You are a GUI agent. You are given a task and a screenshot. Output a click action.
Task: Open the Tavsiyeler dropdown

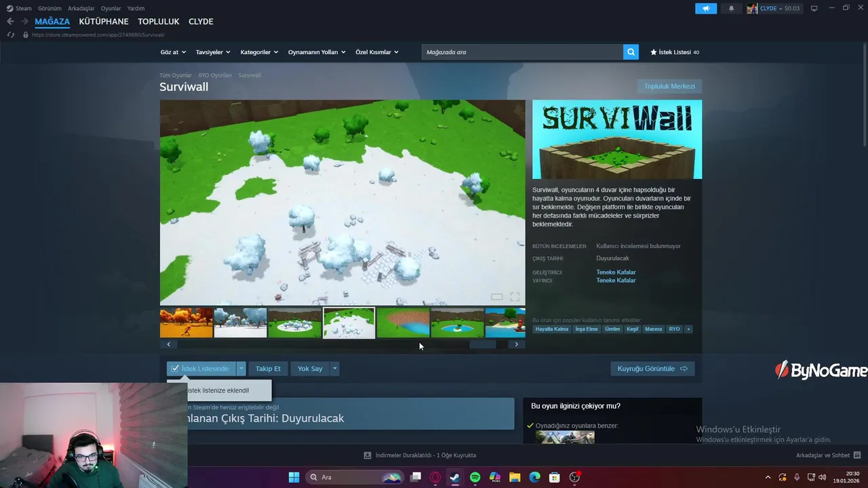point(213,52)
